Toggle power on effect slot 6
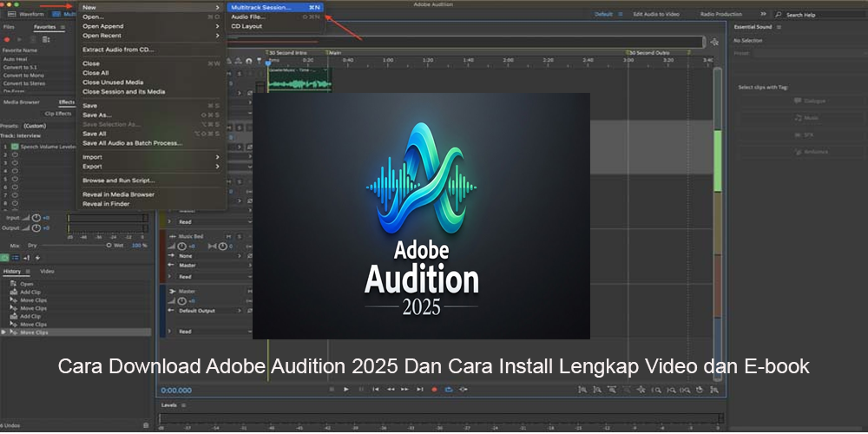This screenshot has height=434, width=868. (x=15, y=187)
